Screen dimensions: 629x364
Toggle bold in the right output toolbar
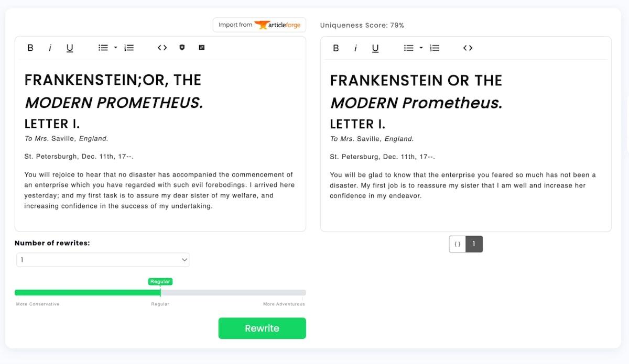(336, 48)
